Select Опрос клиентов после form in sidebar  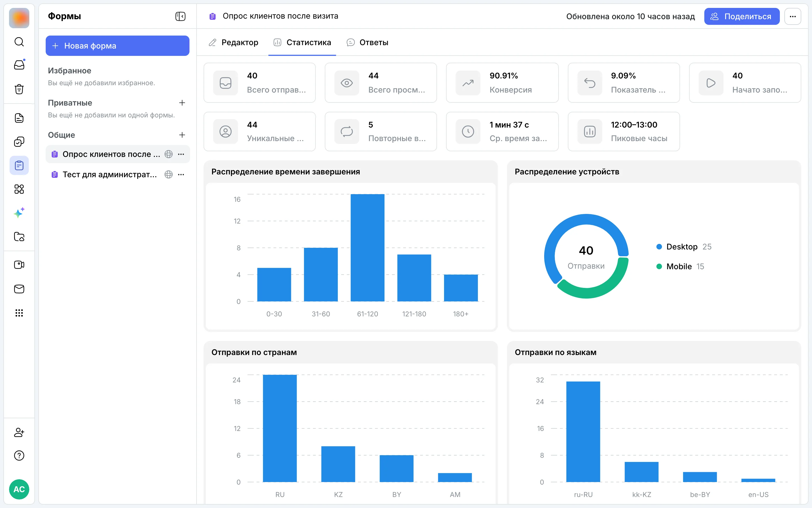pos(118,154)
